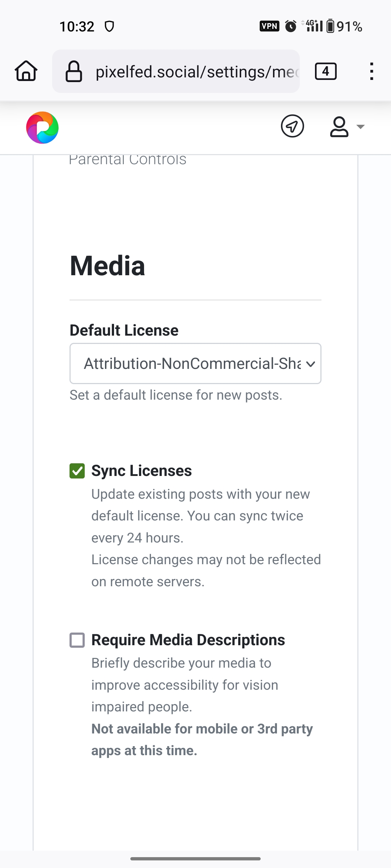Tap the VPN status bar indicator

click(269, 26)
